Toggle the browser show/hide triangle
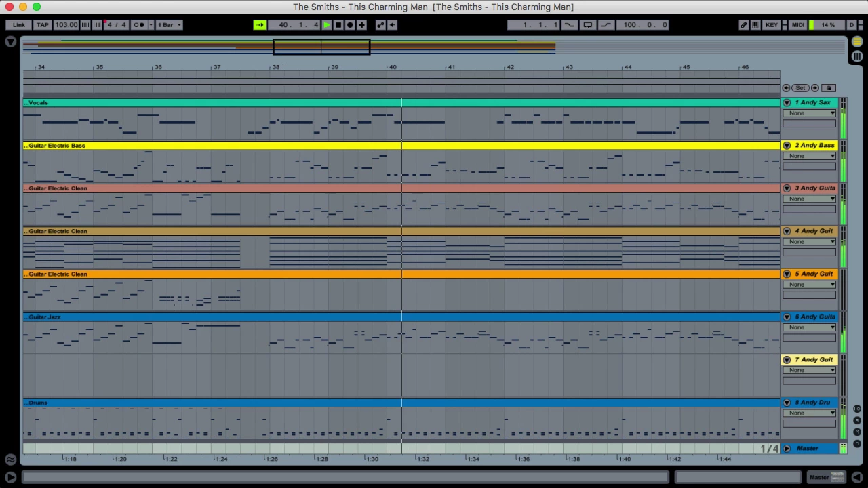The image size is (868, 488). coord(10,43)
